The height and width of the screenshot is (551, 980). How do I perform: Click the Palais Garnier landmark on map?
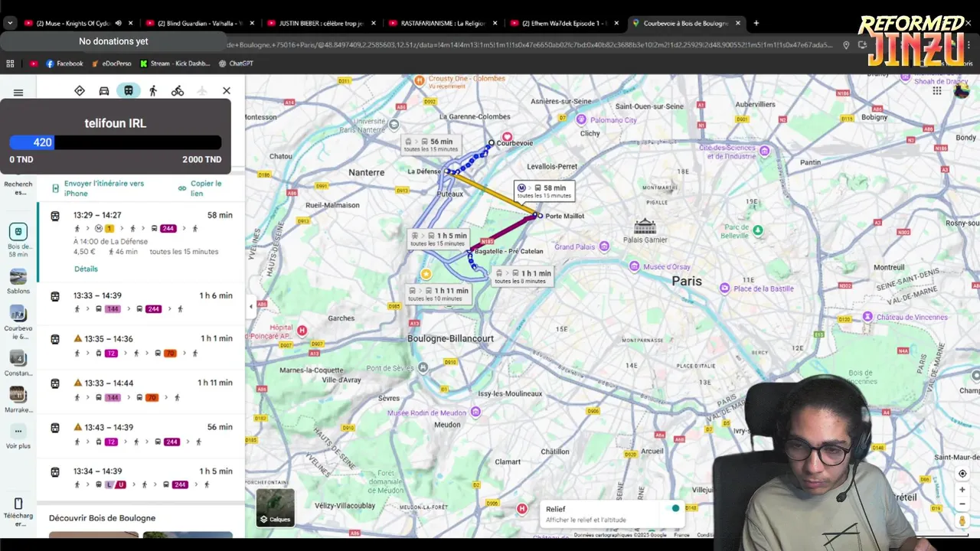(x=645, y=232)
